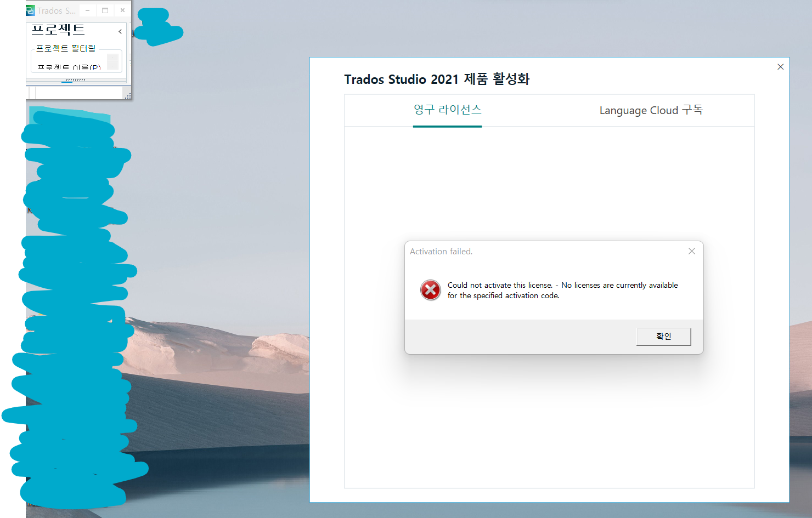The width and height of the screenshot is (812, 518).
Task: Click the red error icon in Activation failed dialog
Action: (x=431, y=290)
